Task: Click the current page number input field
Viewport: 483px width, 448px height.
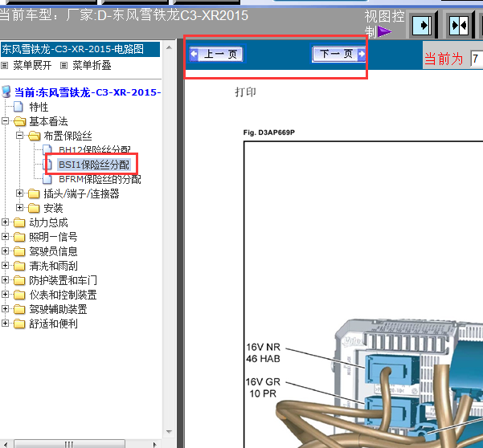Action: [x=477, y=59]
